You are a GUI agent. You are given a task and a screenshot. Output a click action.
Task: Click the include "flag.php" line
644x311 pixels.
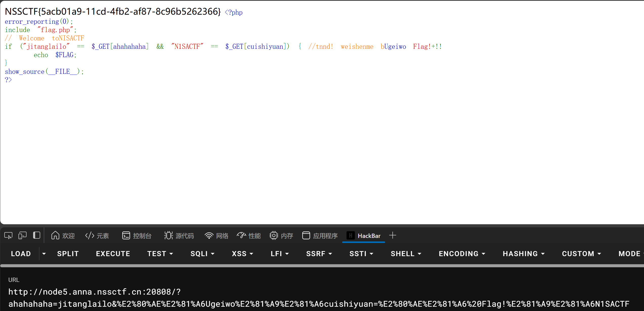click(x=40, y=30)
